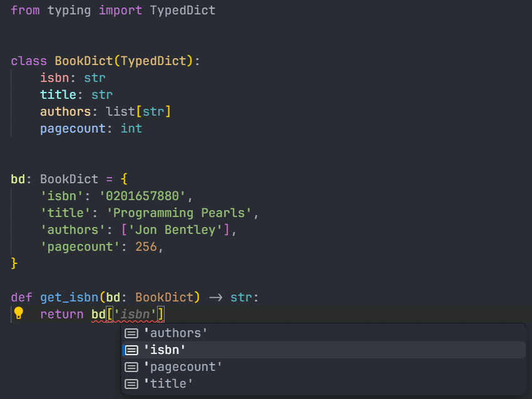
Task: Select 'isbn' from the autocomplete list
Action: [x=165, y=350]
